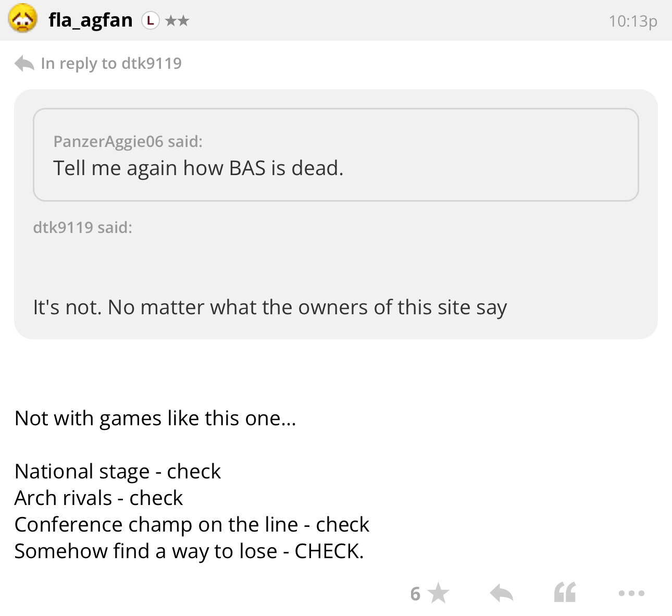The height and width of the screenshot is (616, 672).
Task: Click the line 'National stage - check'
Action: click(x=118, y=472)
